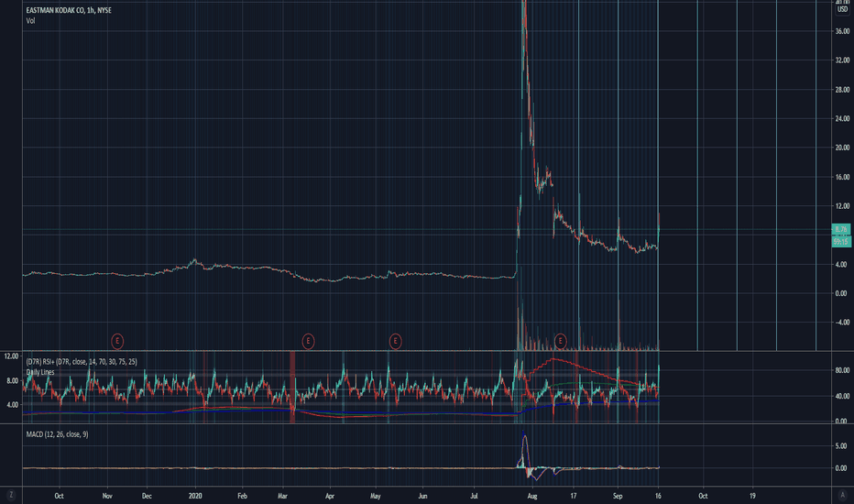Open the USD currency selector
The image size is (854, 504).
point(843,9)
